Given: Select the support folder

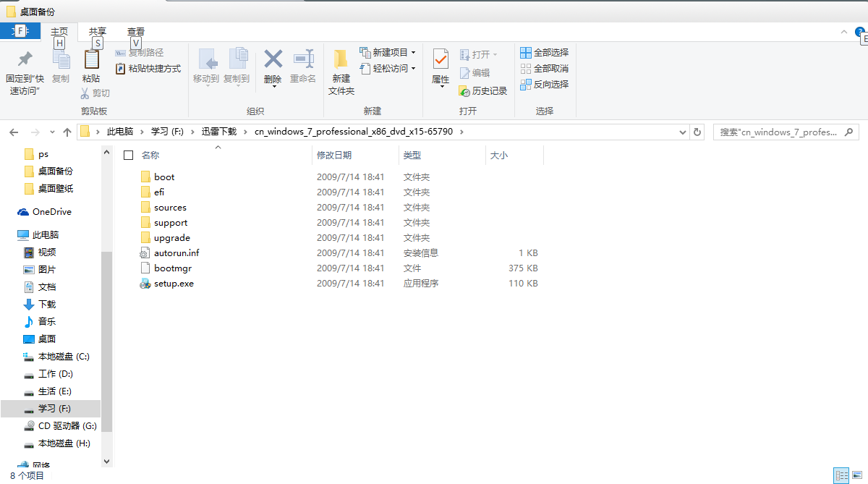Looking at the screenshot, I should [171, 223].
